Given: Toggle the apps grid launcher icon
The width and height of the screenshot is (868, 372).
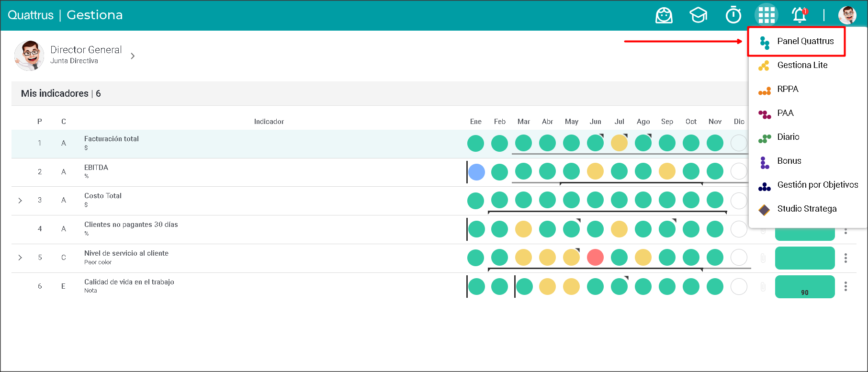Looking at the screenshot, I should coord(766,15).
